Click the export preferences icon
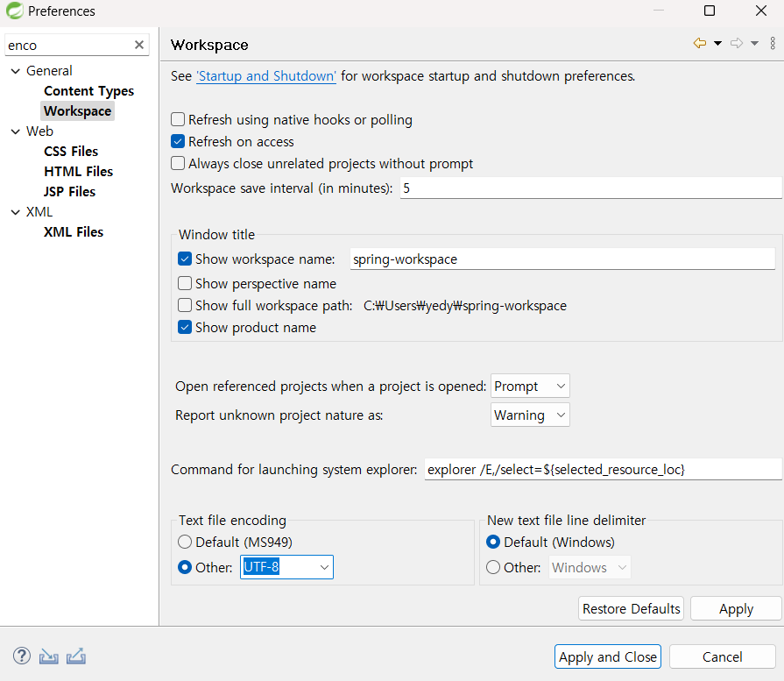The height and width of the screenshot is (681, 784). 76,656
